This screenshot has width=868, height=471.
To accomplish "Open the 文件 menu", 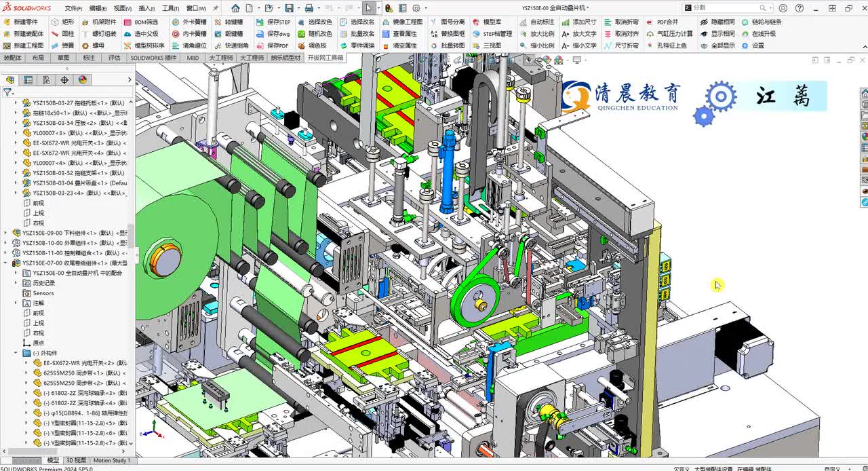I will [x=73, y=8].
